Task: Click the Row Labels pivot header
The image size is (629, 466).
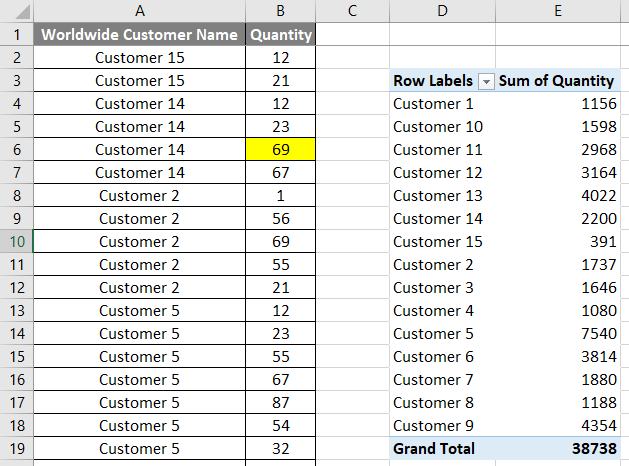Action: coord(433,81)
